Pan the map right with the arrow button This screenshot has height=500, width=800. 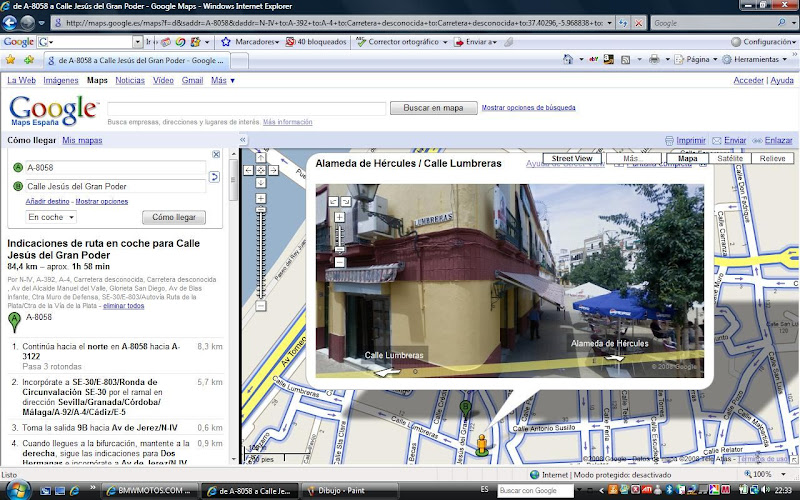coord(273,170)
